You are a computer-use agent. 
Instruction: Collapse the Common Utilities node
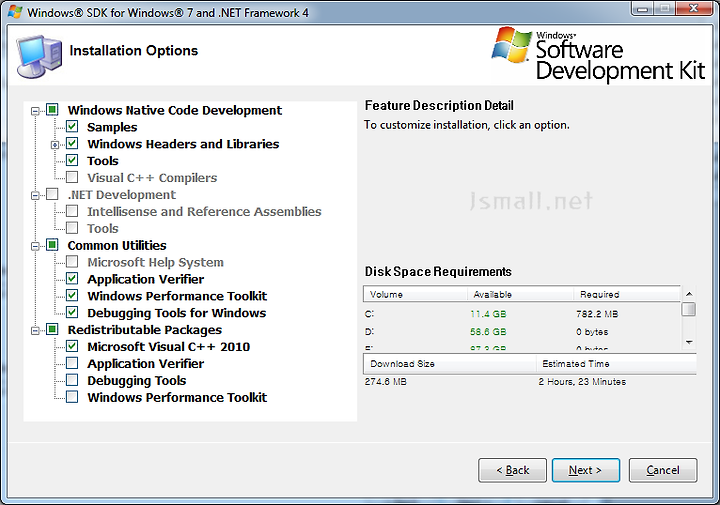click(x=35, y=246)
